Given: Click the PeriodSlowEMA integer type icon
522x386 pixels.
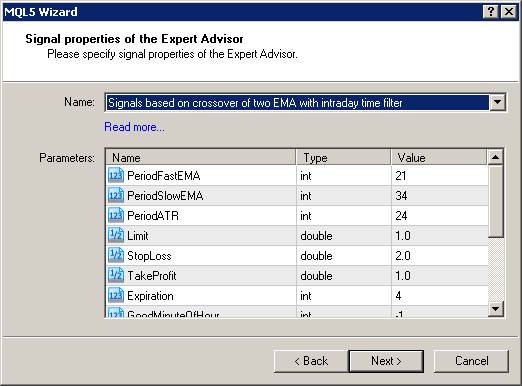Looking at the screenshot, I should pyautogui.click(x=116, y=195).
